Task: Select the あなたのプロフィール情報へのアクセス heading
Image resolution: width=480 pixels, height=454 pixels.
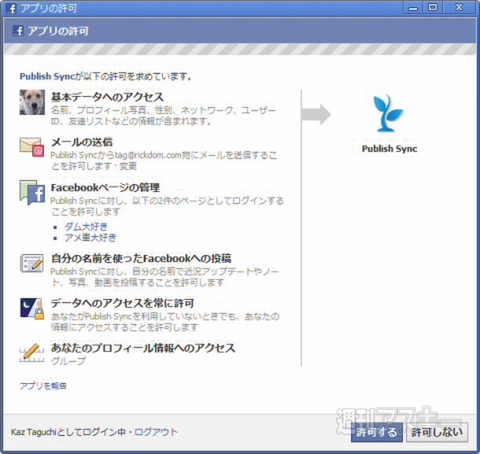Action: click(143, 348)
